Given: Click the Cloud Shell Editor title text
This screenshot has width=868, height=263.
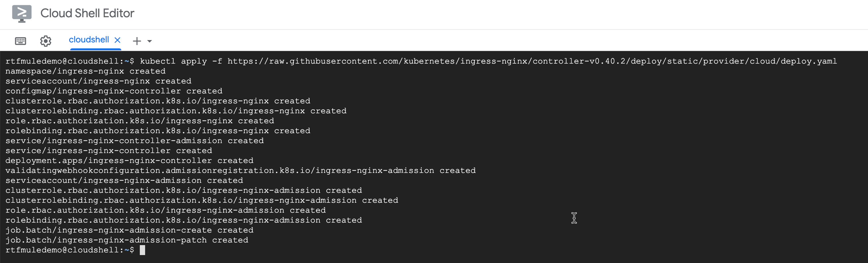Looking at the screenshot, I should pos(87,13).
